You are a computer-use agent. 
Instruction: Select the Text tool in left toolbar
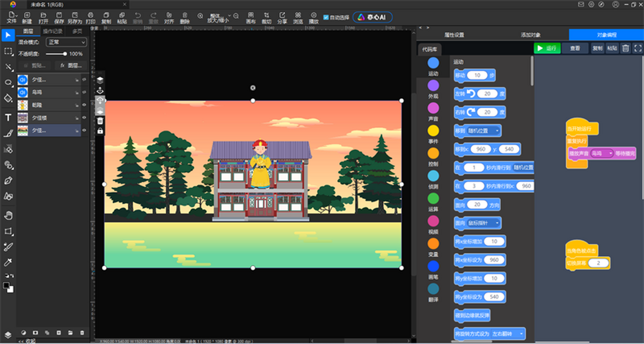pos(8,118)
